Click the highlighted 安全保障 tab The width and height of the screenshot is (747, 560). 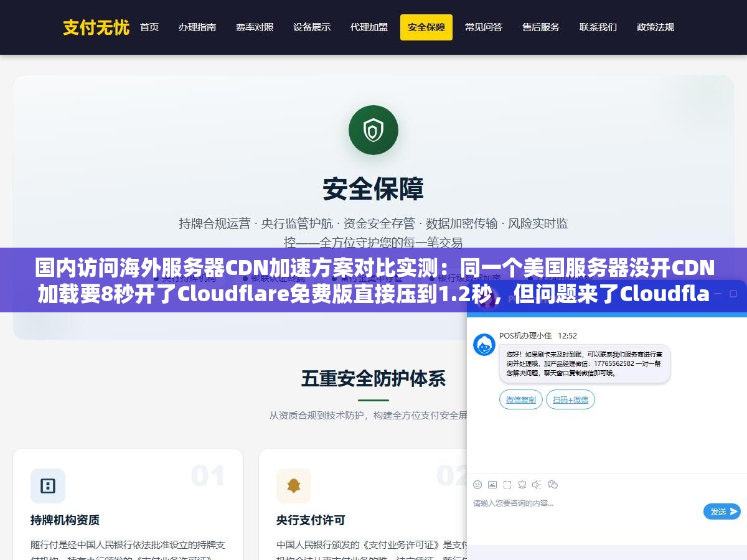(x=426, y=27)
